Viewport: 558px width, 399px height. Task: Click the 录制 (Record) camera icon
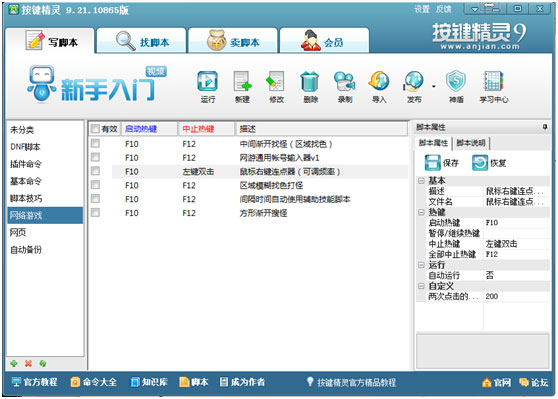tap(344, 82)
